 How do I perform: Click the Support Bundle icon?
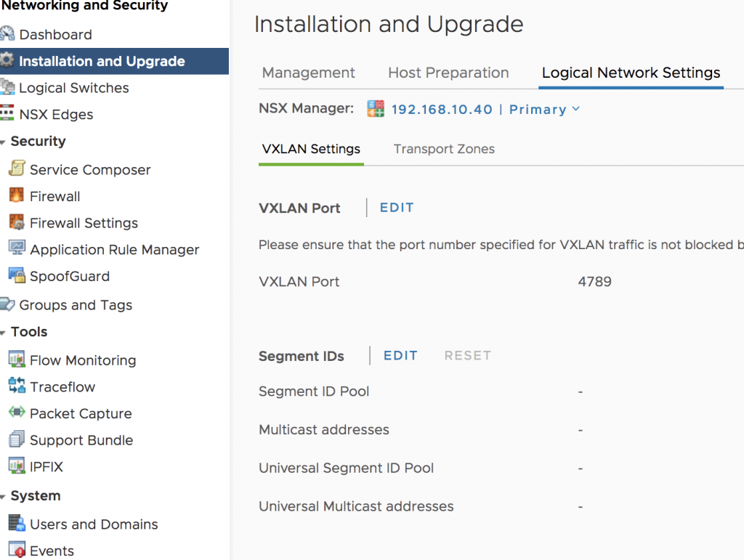pos(17,439)
